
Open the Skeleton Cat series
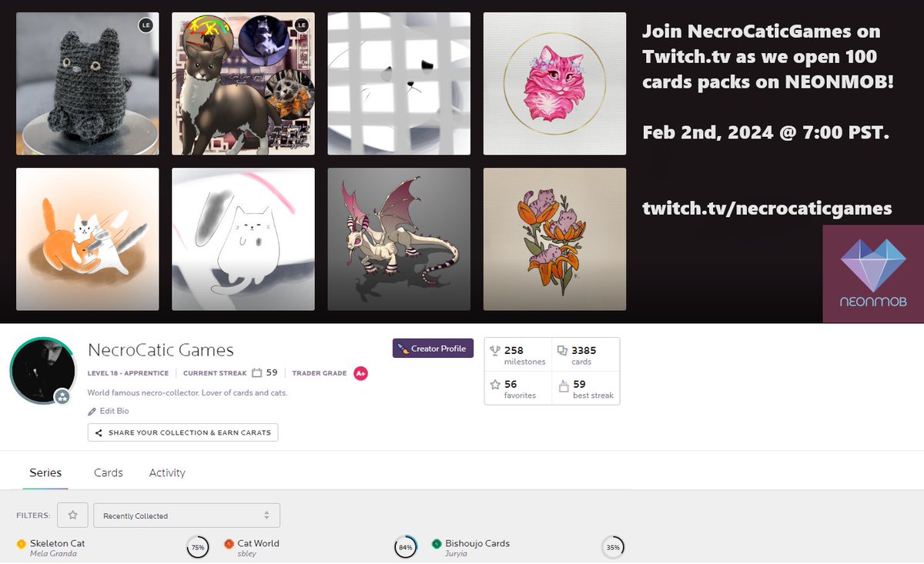tap(57, 543)
